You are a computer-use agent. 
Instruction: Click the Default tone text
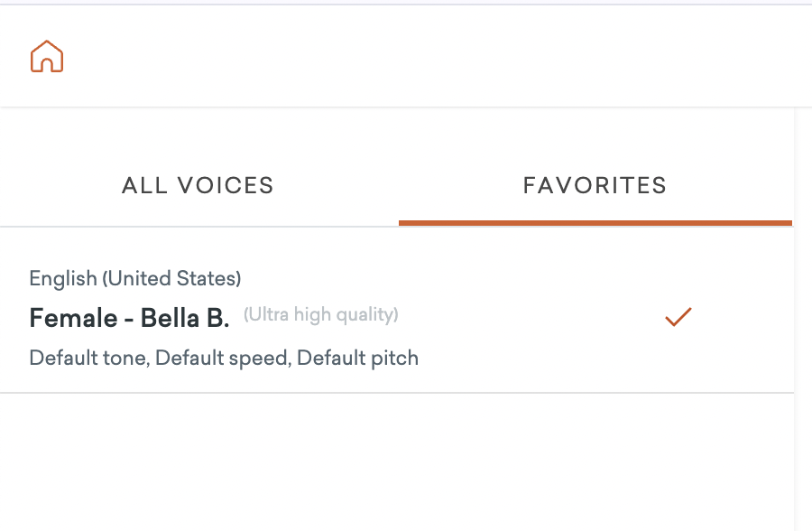pyautogui.click(x=89, y=358)
